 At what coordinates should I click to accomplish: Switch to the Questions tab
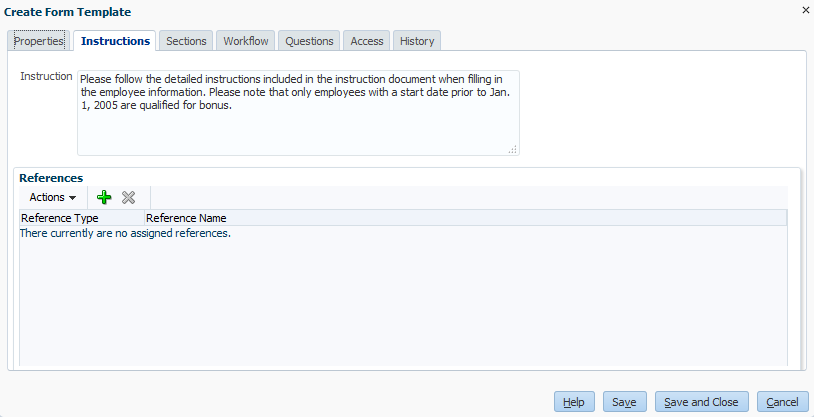(x=309, y=41)
